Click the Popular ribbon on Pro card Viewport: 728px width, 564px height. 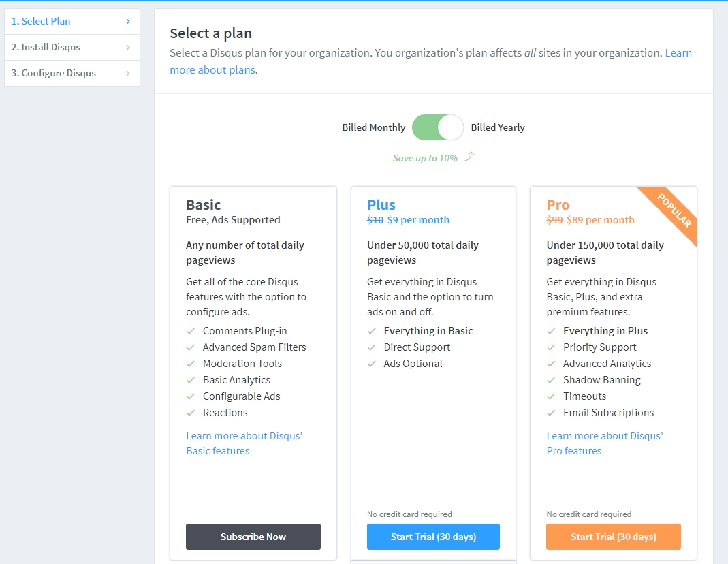point(674,210)
